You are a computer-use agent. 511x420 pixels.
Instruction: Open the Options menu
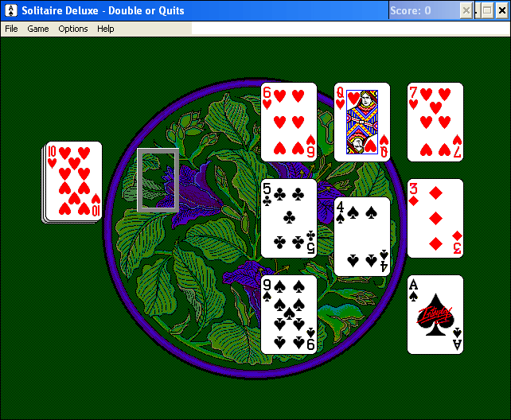pos(73,29)
